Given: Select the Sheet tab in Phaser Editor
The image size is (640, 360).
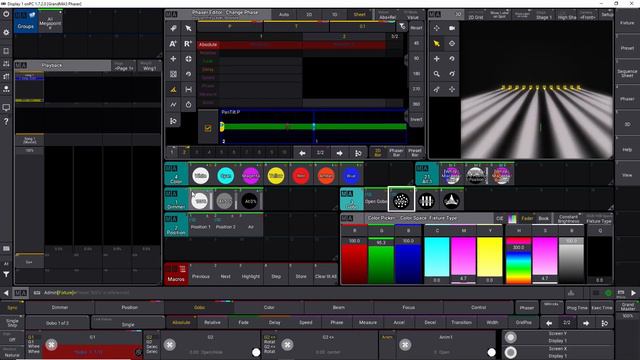Looking at the screenshot, I should [x=360, y=15].
